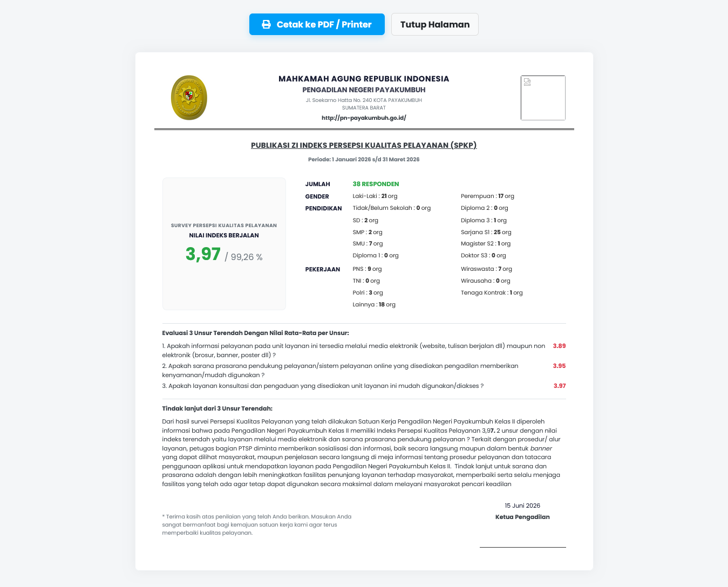728x587 pixels.
Task: Click the Sarjana S1 count entry
Action: pos(486,232)
